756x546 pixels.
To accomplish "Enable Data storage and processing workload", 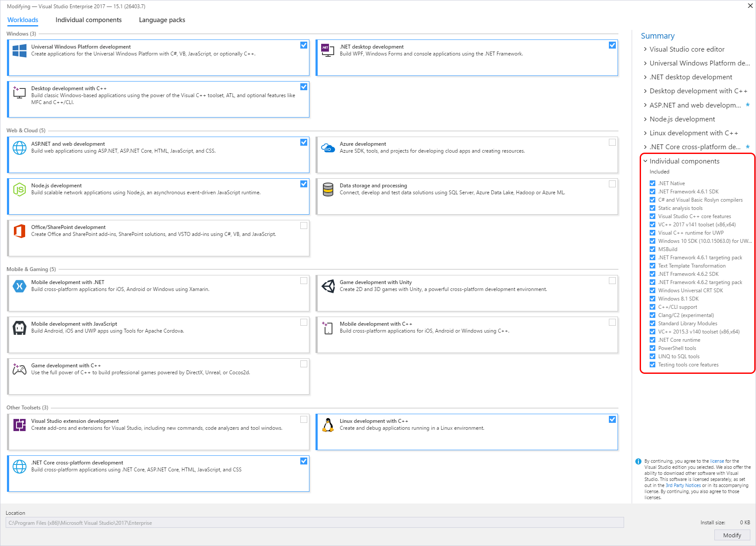I will [x=612, y=184].
